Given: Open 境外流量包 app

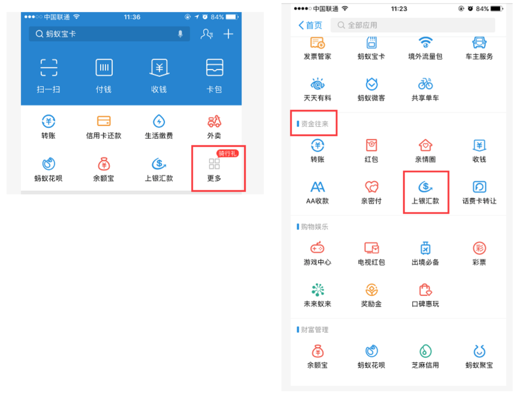Looking at the screenshot, I should [425, 49].
